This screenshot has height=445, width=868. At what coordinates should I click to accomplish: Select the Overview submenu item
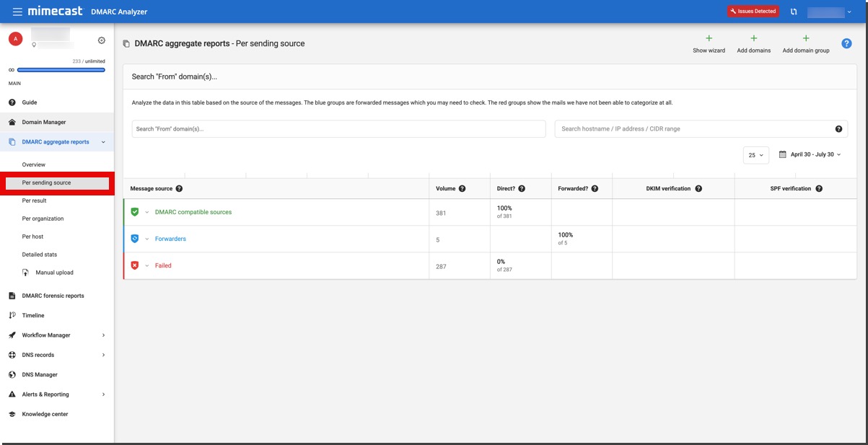click(34, 164)
